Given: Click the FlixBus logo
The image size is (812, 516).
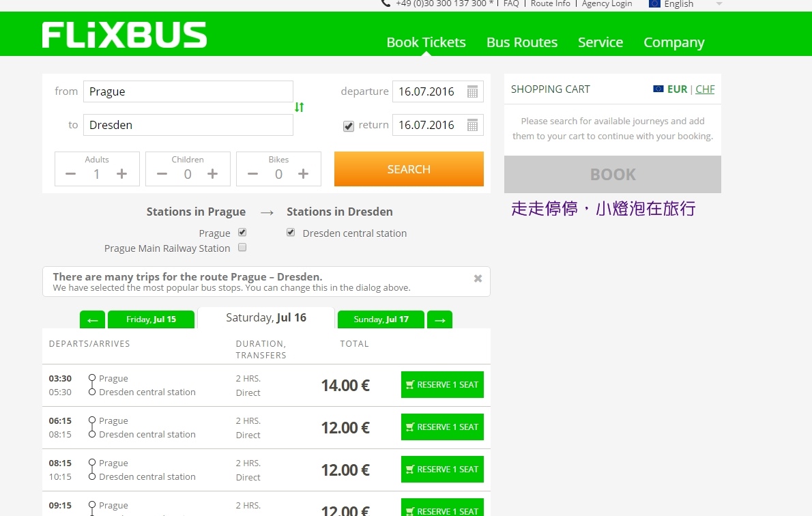Looking at the screenshot, I should tap(124, 35).
